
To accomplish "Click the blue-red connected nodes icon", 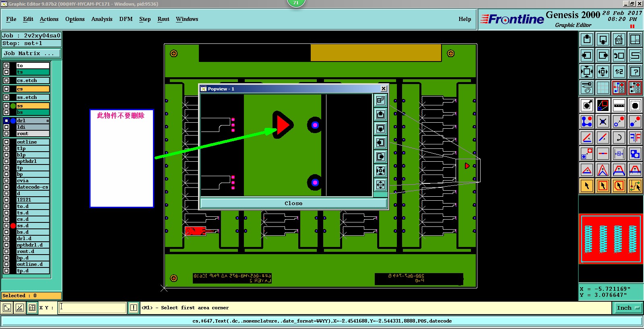I will [587, 121].
